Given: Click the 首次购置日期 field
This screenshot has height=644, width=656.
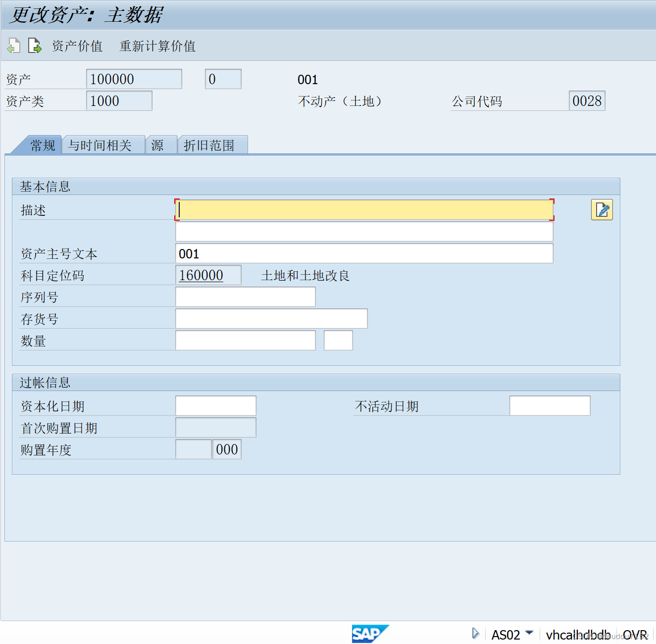Looking at the screenshot, I should coord(216,428).
